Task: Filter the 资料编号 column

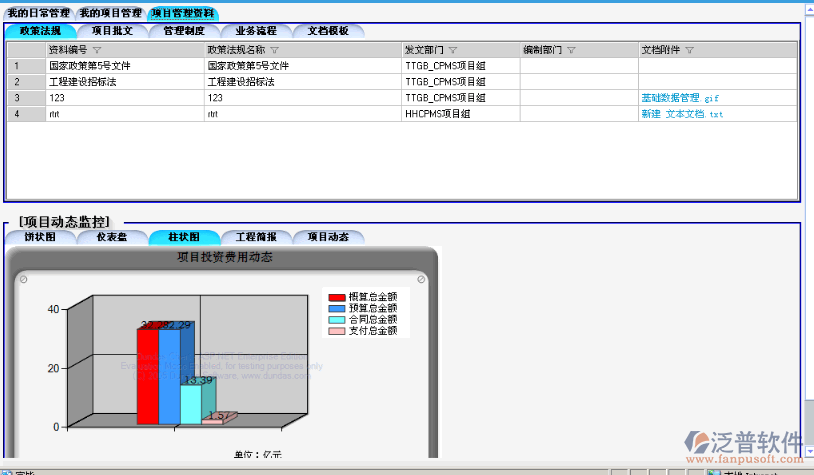Action: (97, 50)
